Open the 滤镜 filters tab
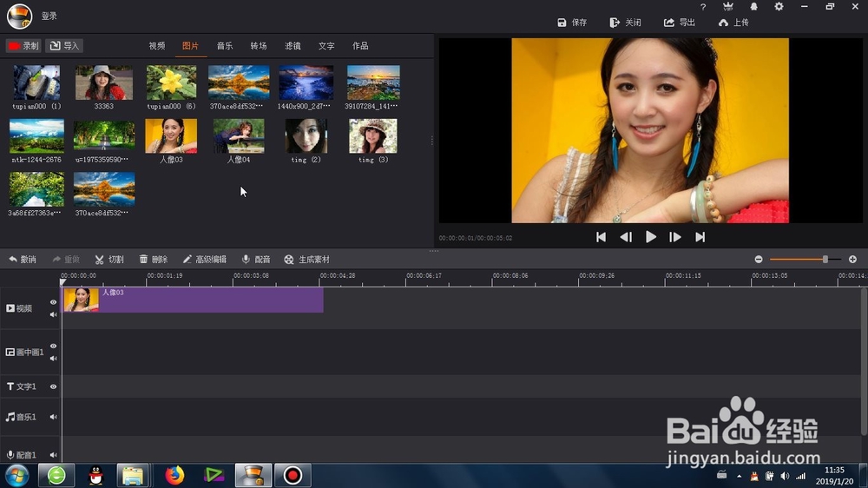This screenshot has width=868, height=488. pyautogui.click(x=293, y=46)
